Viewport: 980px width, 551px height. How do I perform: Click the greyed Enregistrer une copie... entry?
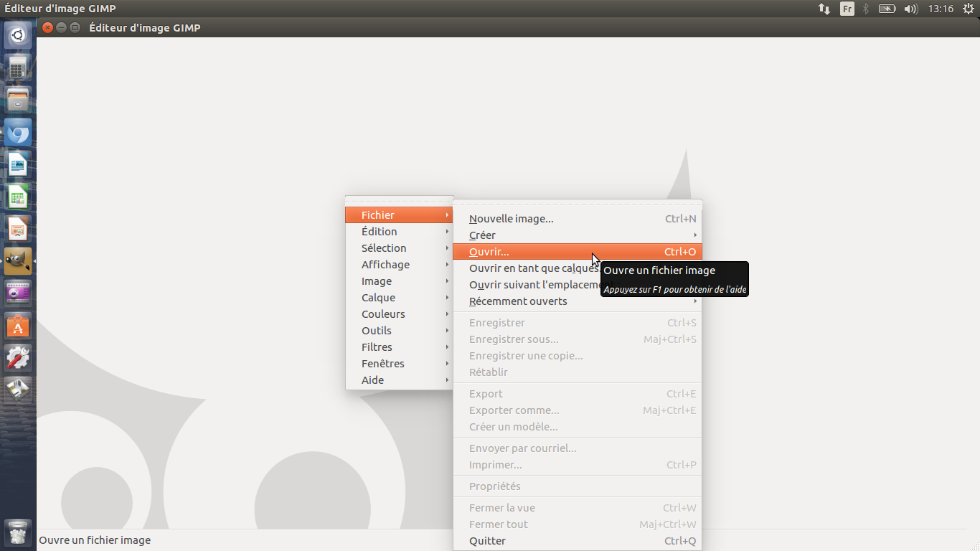point(578,356)
